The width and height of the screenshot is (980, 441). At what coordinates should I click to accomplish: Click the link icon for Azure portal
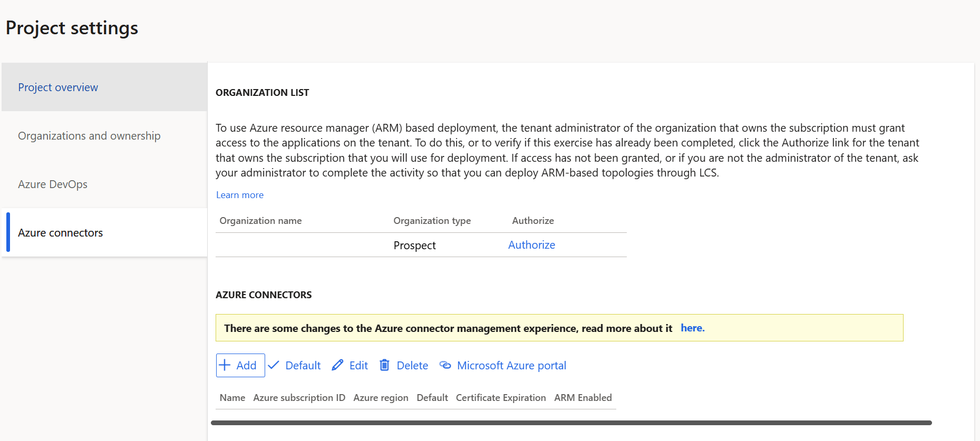coord(445,365)
